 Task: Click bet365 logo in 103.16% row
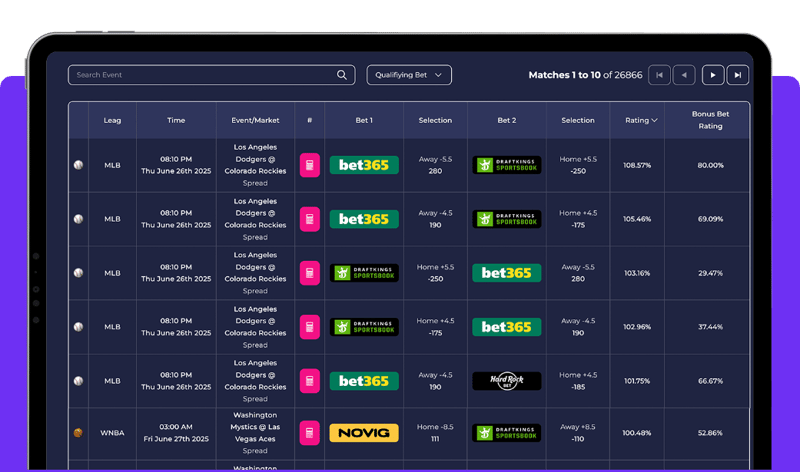pos(507,273)
